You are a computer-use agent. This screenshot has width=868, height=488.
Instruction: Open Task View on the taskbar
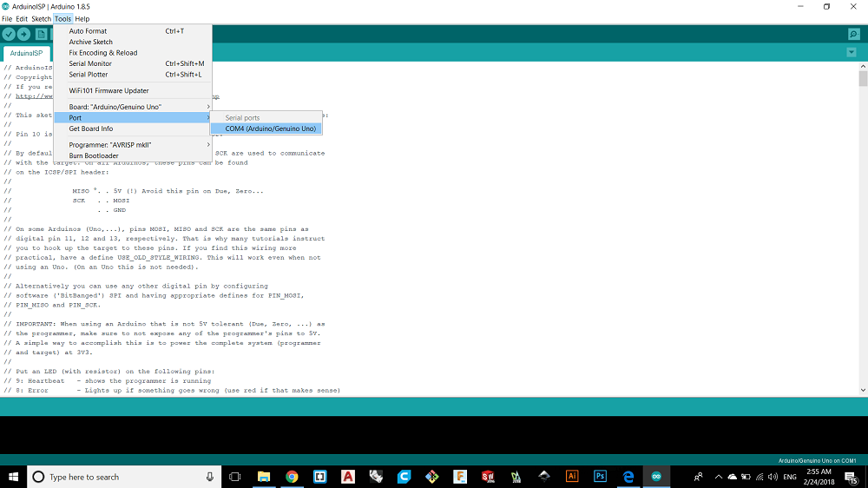coord(234,477)
